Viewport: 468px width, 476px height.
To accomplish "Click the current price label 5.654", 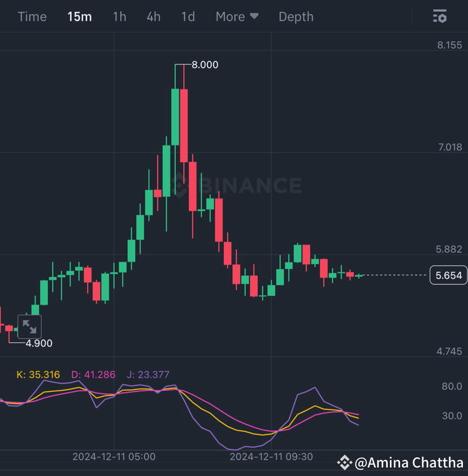I will point(448,275).
